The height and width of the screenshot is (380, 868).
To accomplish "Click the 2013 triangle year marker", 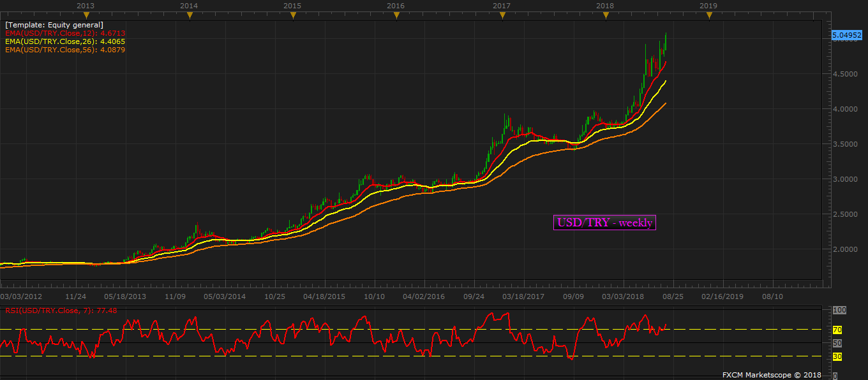I will 87,15.
